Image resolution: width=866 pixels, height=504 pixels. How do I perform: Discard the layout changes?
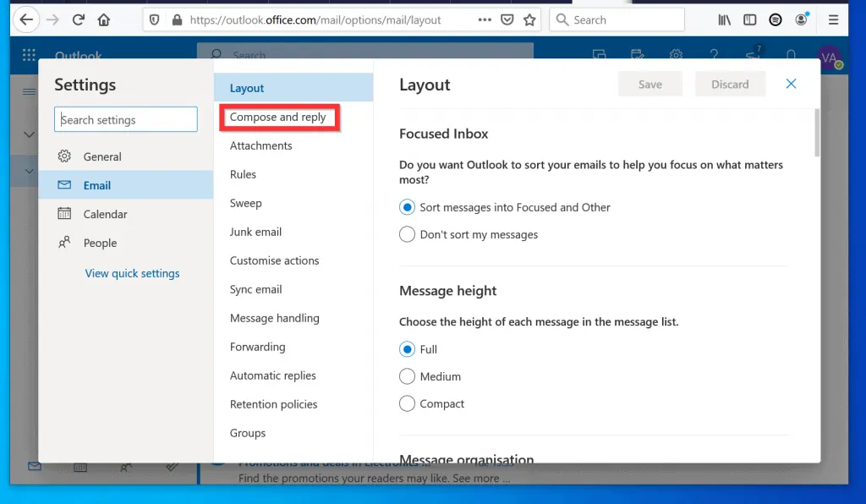[x=730, y=84]
